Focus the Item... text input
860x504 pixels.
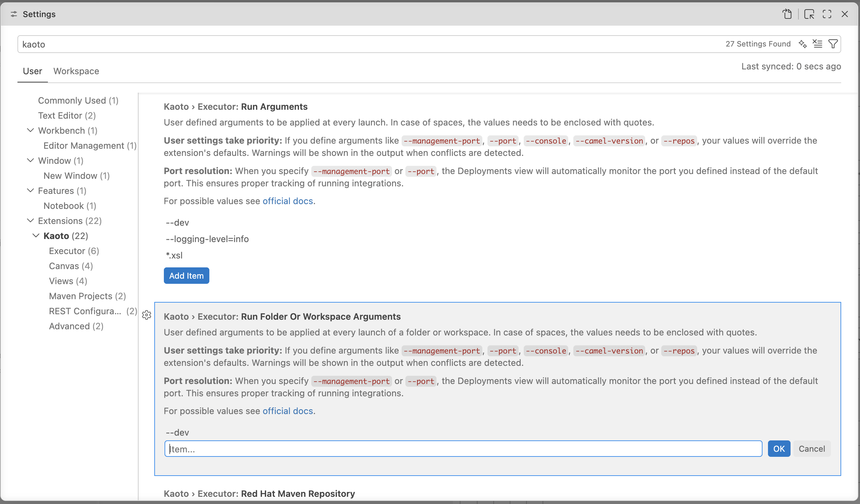(x=463, y=449)
